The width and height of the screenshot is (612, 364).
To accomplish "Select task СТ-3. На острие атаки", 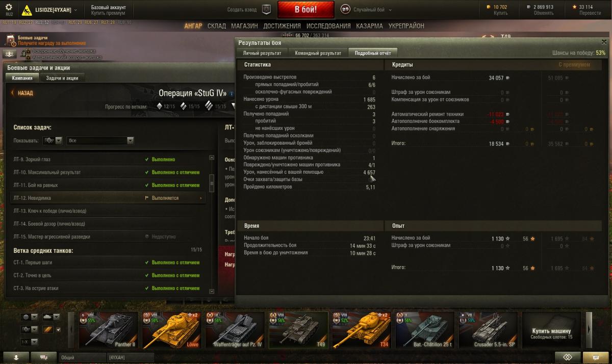I will pyautogui.click(x=108, y=288).
